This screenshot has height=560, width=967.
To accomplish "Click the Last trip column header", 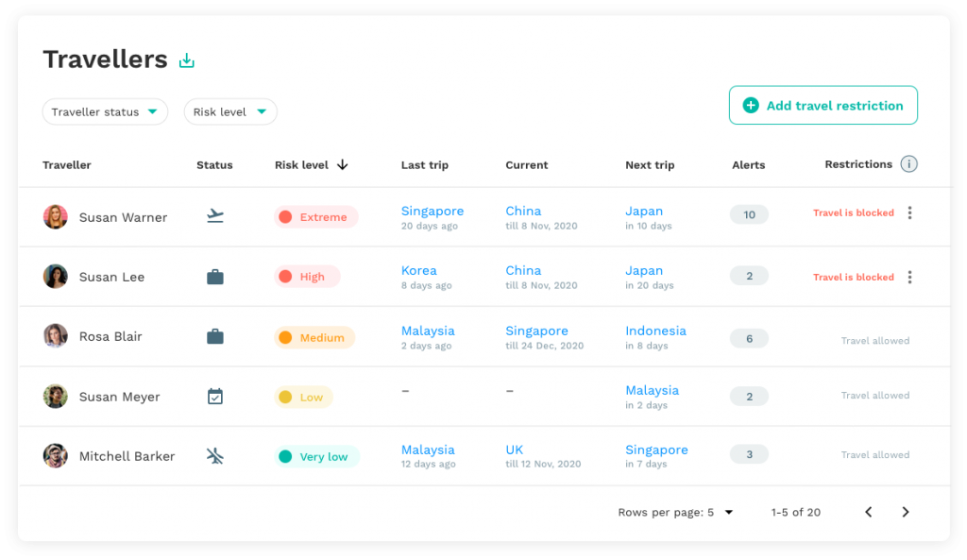I will click(424, 164).
